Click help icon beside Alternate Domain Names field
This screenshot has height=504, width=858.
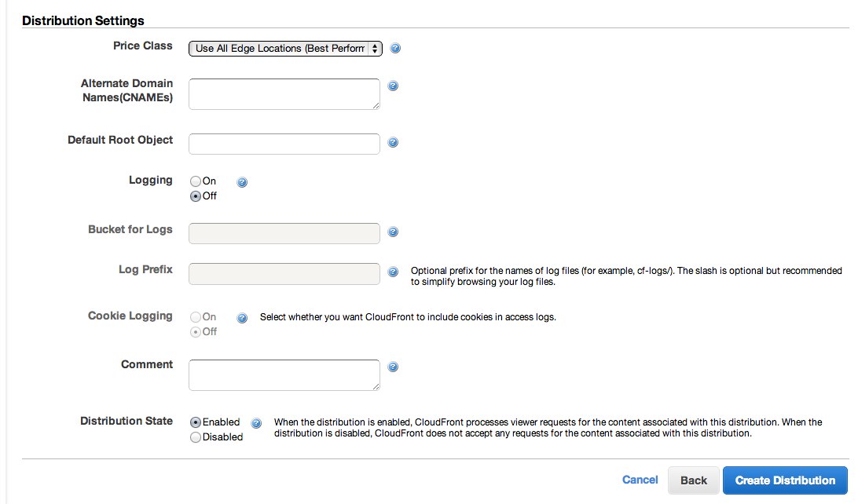point(393,86)
